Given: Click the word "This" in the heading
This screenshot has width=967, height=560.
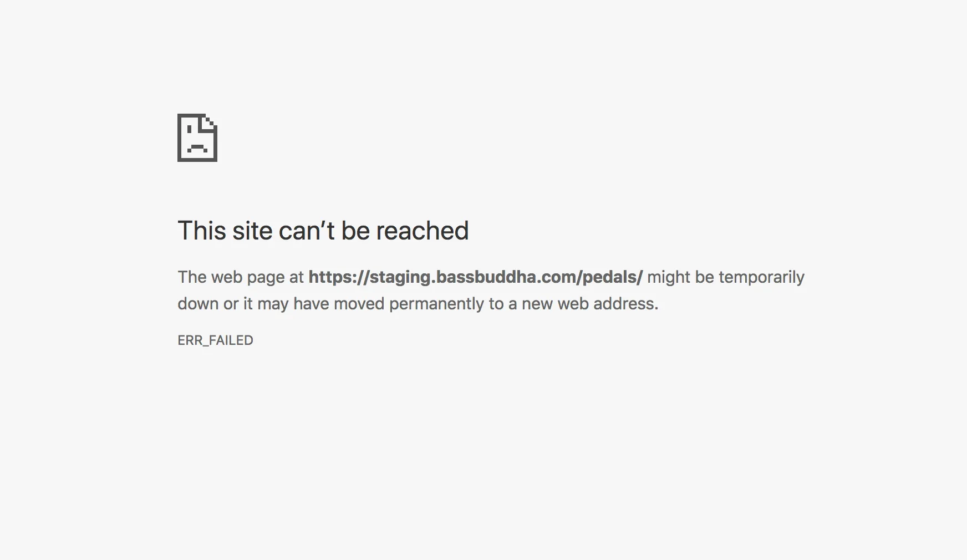Looking at the screenshot, I should pyautogui.click(x=202, y=231).
